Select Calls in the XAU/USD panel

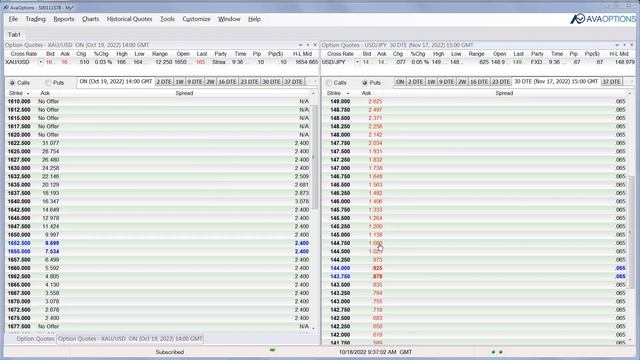tap(12, 83)
